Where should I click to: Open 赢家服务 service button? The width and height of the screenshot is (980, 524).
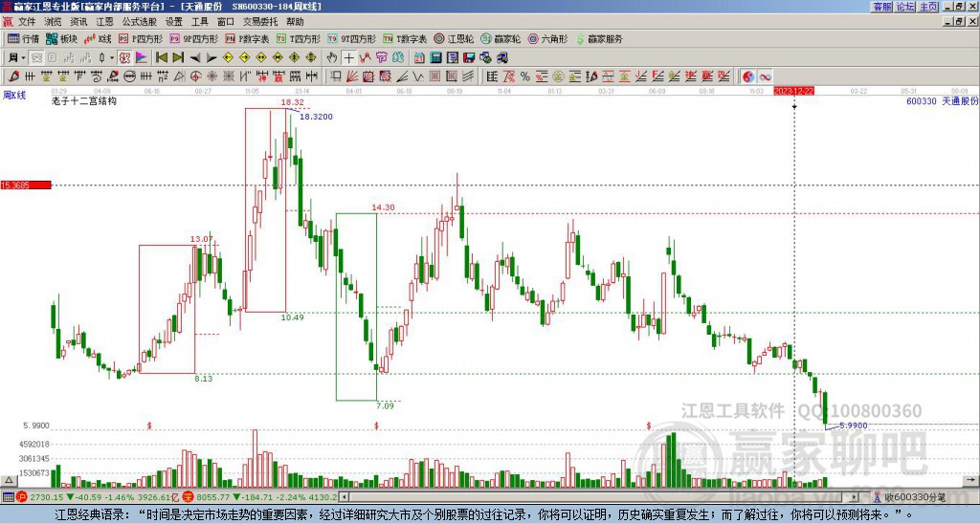click(x=599, y=38)
